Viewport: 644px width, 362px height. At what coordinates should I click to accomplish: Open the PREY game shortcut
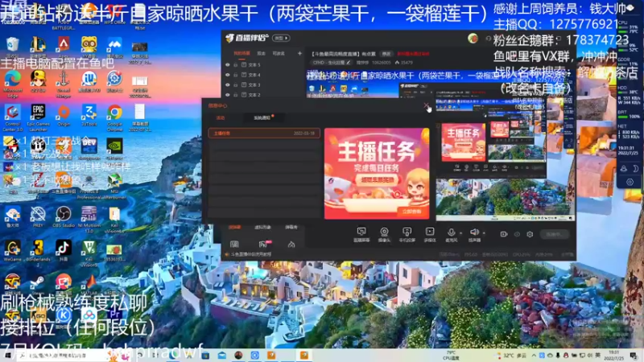38,217
